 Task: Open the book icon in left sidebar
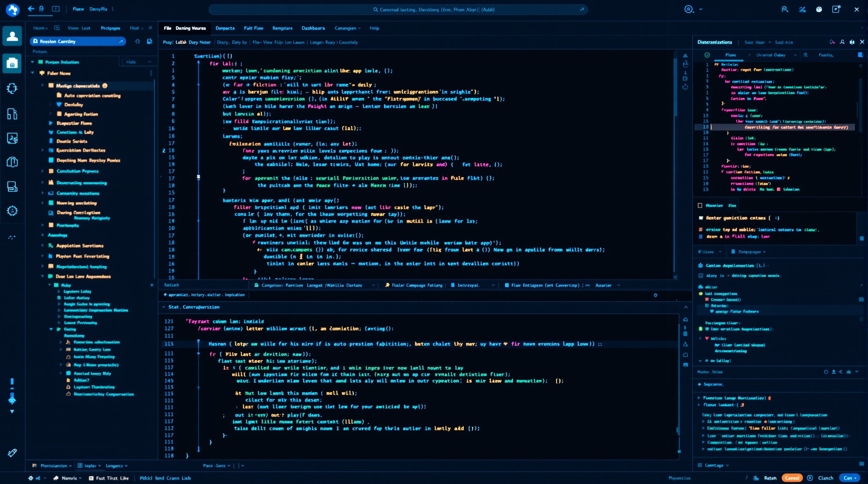click(12, 162)
